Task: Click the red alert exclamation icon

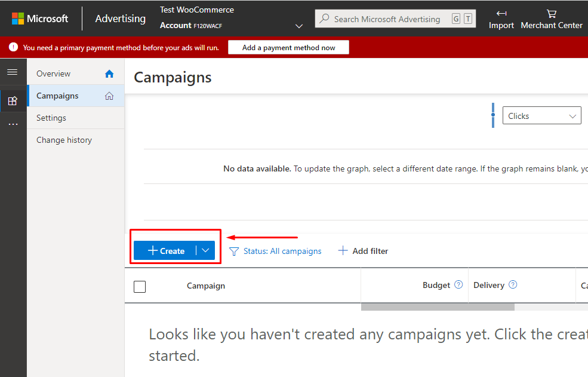Action: (x=14, y=47)
